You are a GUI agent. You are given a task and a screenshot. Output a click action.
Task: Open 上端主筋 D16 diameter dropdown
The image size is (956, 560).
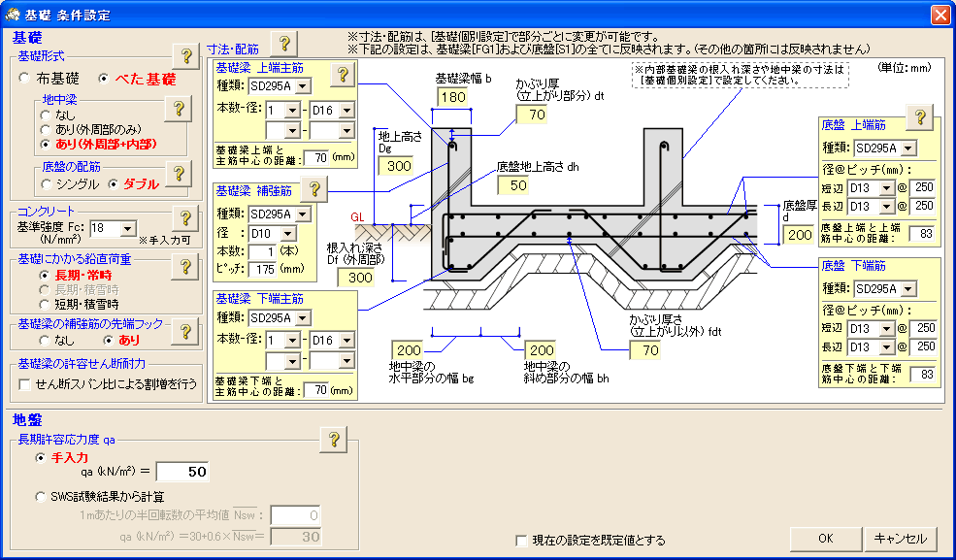[346, 111]
